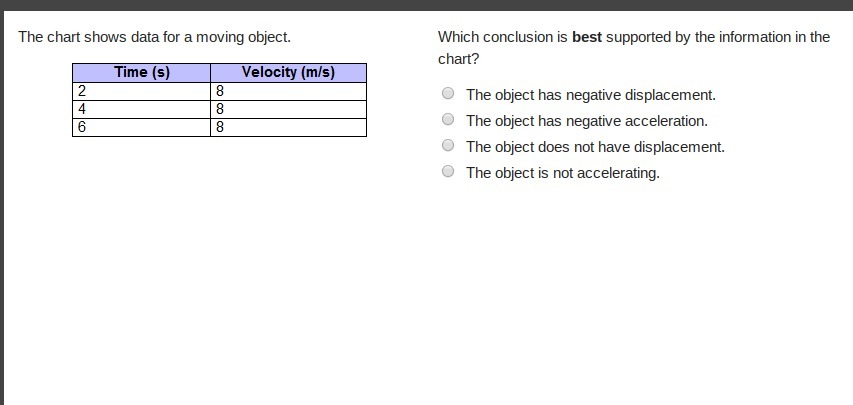Click the velocity cell in the 4-second row

tap(288, 109)
